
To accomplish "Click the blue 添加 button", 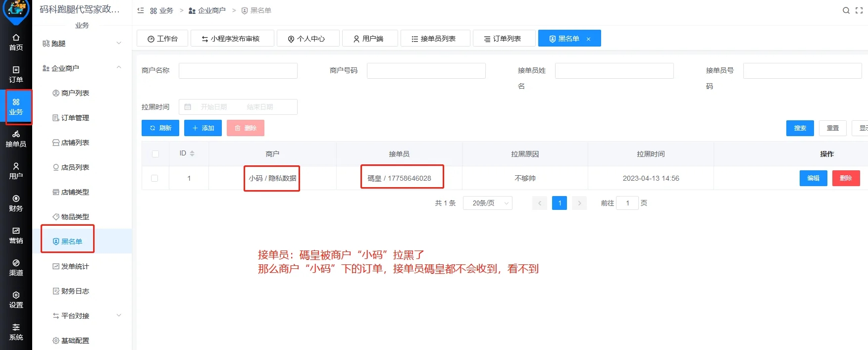I will [203, 128].
